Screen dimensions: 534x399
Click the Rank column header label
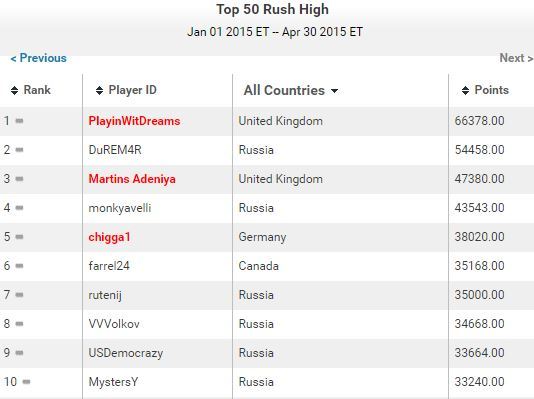coord(37,90)
